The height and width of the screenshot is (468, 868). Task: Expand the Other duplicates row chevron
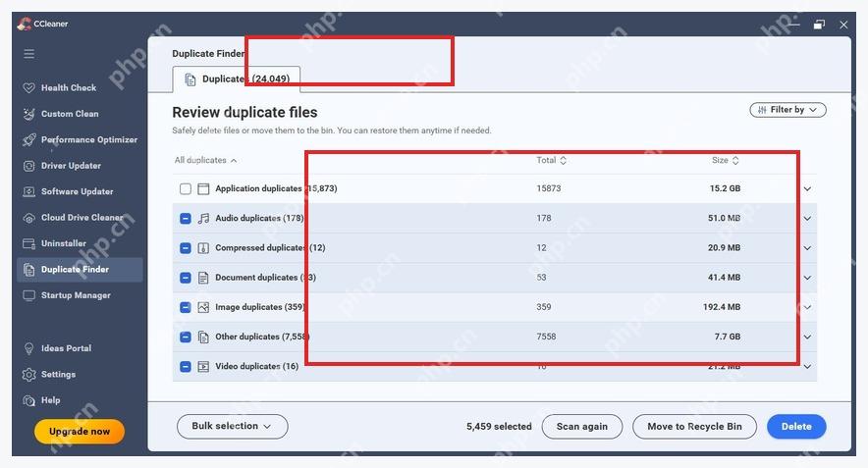point(808,337)
